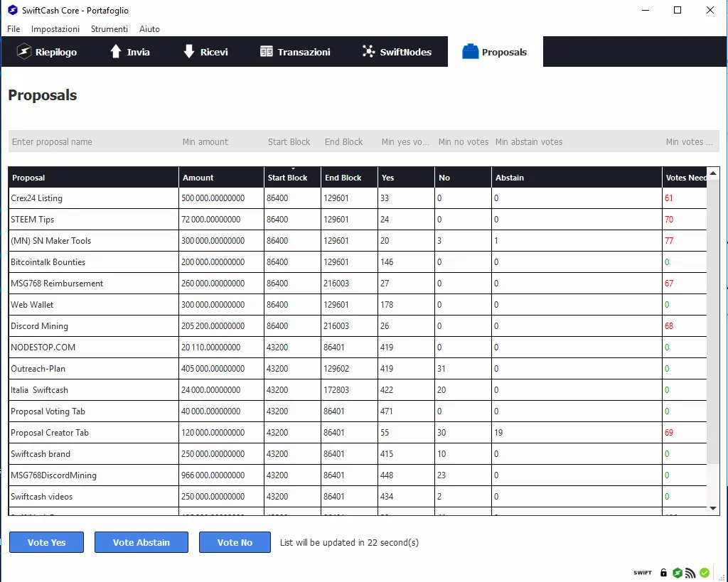Viewport: 728px width, 582px height.
Task: Focus the Start Block filter field
Action: coord(292,141)
